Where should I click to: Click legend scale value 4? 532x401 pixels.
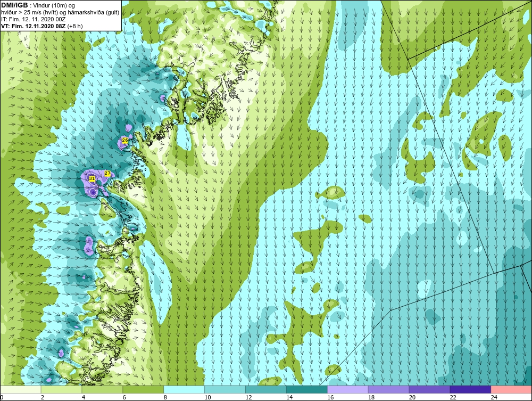coord(84,397)
